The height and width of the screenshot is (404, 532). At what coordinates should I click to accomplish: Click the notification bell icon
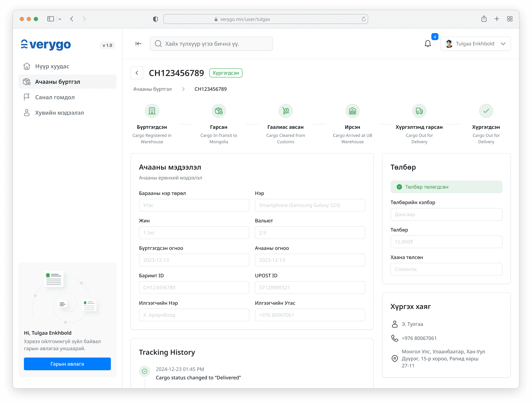coord(428,44)
